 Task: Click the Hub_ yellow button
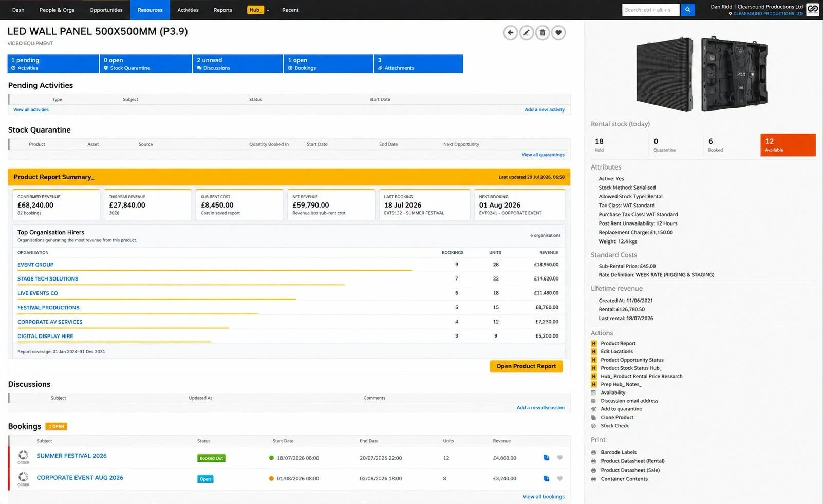tap(255, 10)
